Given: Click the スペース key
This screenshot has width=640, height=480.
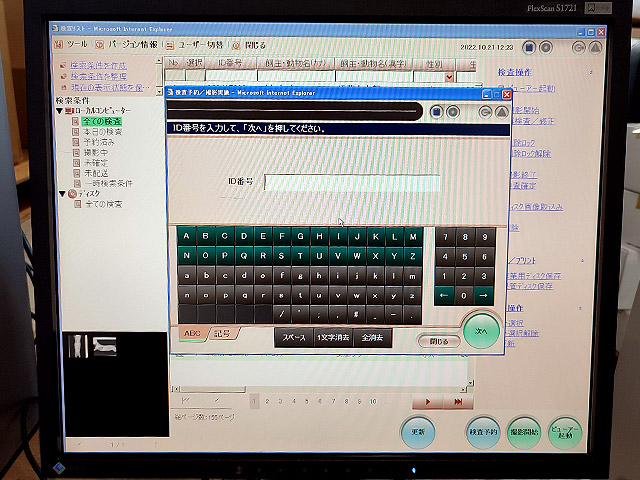Looking at the screenshot, I should [294, 338].
